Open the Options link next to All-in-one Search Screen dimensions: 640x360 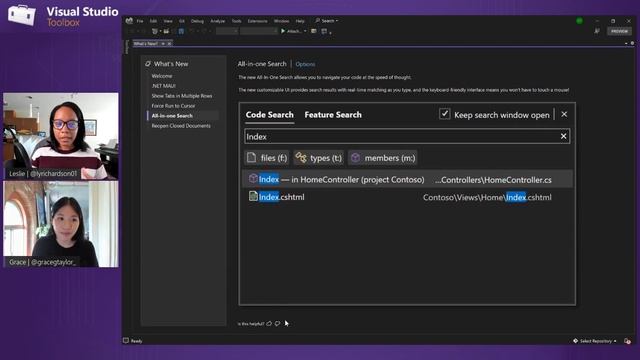tap(305, 64)
